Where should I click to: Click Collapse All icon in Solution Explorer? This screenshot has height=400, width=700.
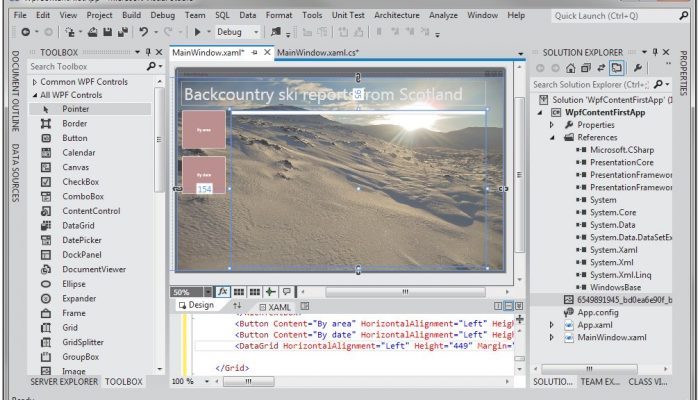tap(586, 68)
